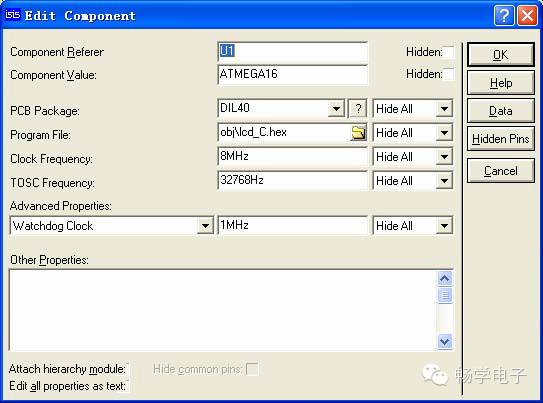543x403 pixels.
Task: Toggle Hidden checkbox for Component Value
Action: click(x=449, y=74)
